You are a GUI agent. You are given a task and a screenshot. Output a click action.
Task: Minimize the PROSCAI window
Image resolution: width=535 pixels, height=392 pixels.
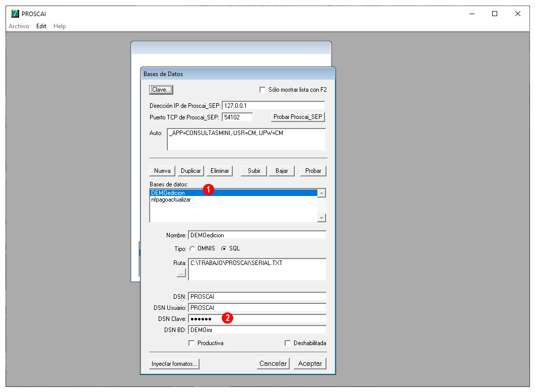pos(472,14)
